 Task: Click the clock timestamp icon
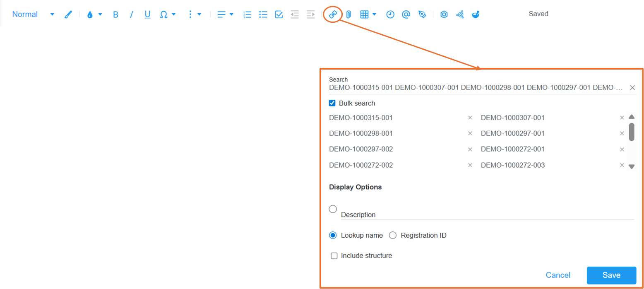coord(390,14)
